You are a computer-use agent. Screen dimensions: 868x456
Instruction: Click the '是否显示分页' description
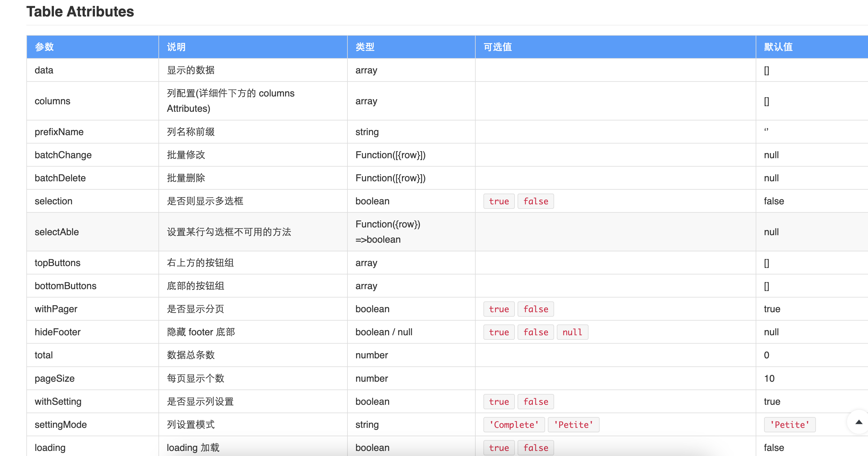(x=195, y=309)
